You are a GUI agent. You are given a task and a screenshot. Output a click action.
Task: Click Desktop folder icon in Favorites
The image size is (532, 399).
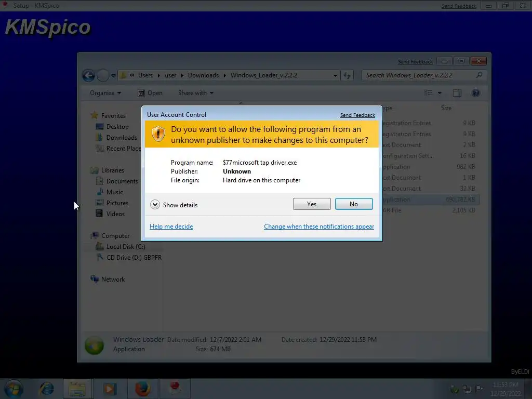point(99,127)
